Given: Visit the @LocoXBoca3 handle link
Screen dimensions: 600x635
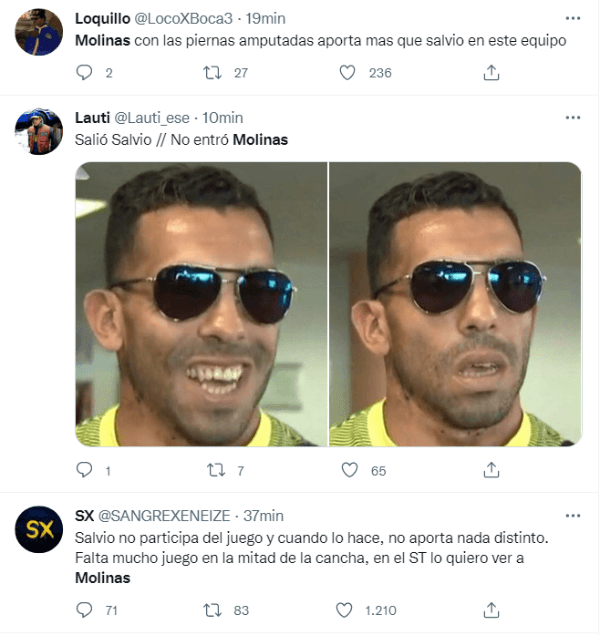Looking at the screenshot, I should click(x=183, y=19).
